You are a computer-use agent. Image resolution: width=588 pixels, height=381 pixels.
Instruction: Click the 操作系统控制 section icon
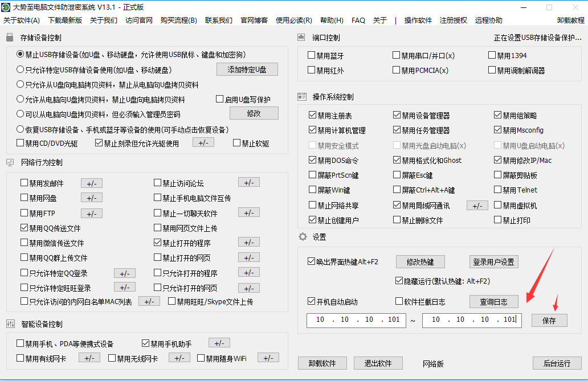pos(302,97)
